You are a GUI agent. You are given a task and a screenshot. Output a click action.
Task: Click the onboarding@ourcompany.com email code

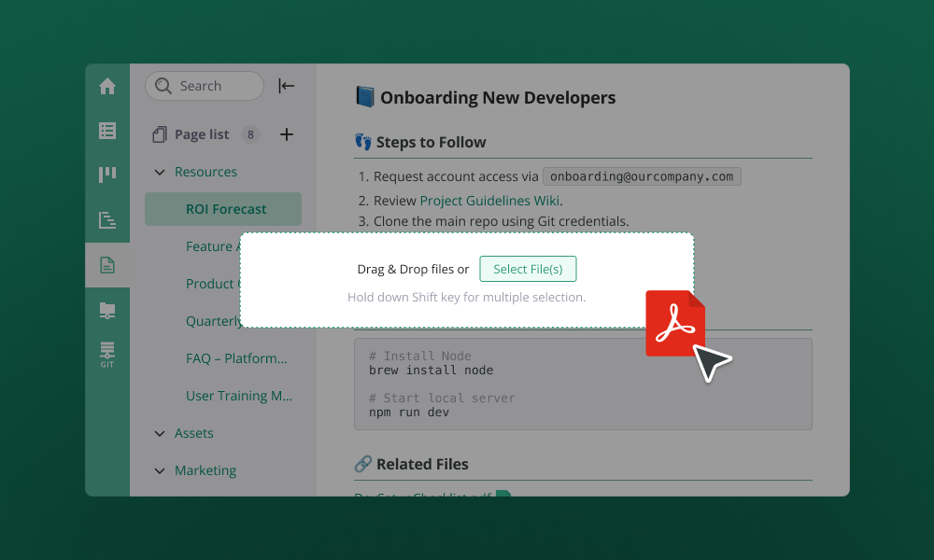point(642,176)
